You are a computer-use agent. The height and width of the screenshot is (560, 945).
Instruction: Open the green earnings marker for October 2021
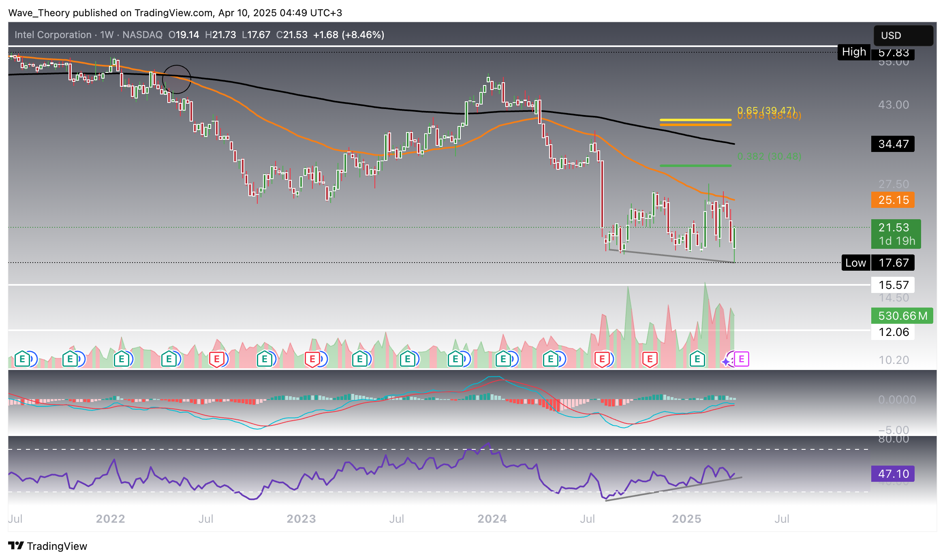[70, 359]
